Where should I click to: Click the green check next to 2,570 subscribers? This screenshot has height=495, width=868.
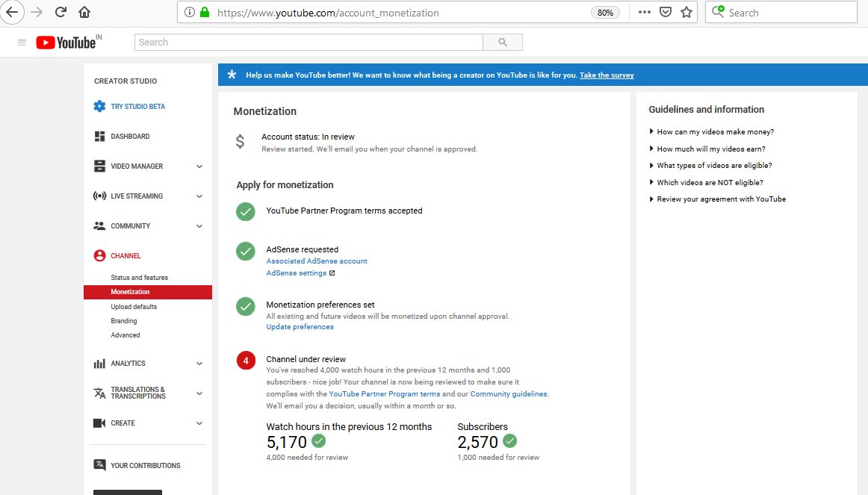(510, 440)
